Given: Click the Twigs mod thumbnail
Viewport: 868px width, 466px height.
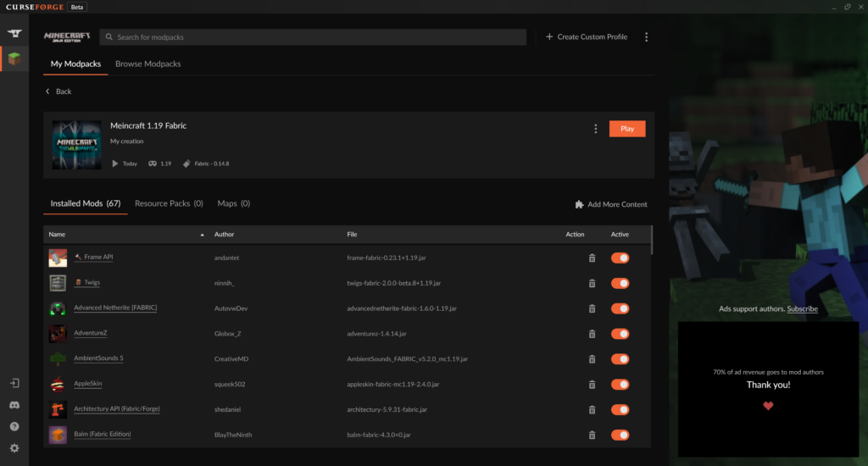Looking at the screenshot, I should [x=58, y=283].
